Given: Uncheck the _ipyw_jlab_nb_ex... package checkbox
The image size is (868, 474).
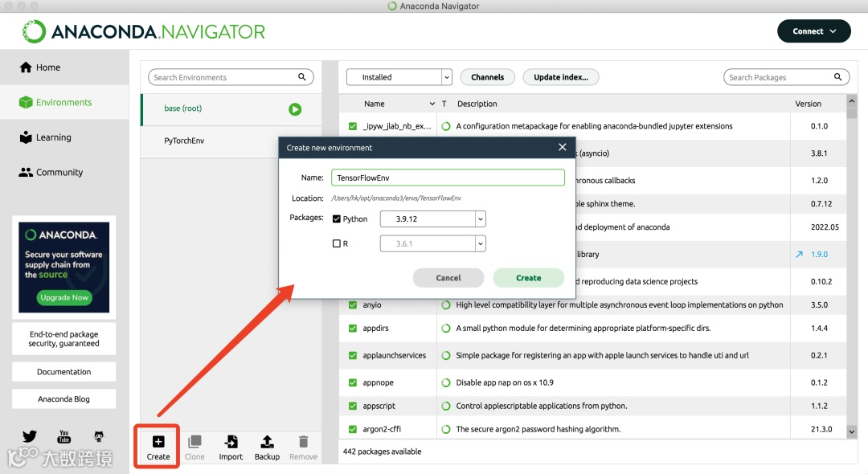Looking at the screenshot, I should click(x=353, y=126).
